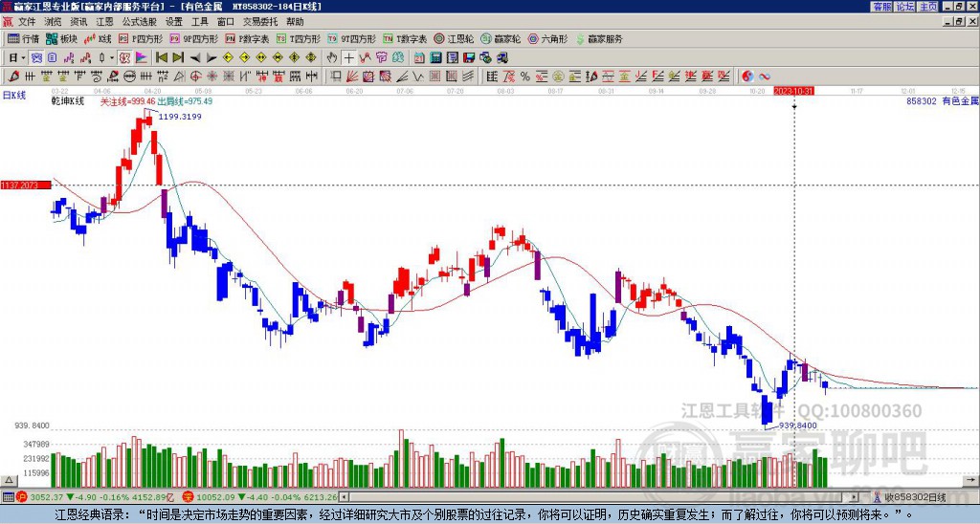980x524 pixels.
Task: Open the 江恩轮 tool
Action: coord(454,38)
